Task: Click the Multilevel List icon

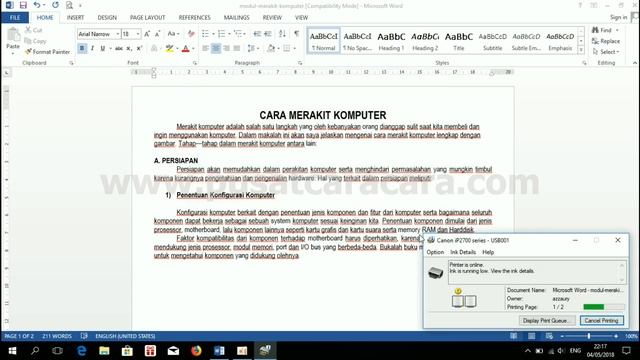Action: (x=238, y=33)
